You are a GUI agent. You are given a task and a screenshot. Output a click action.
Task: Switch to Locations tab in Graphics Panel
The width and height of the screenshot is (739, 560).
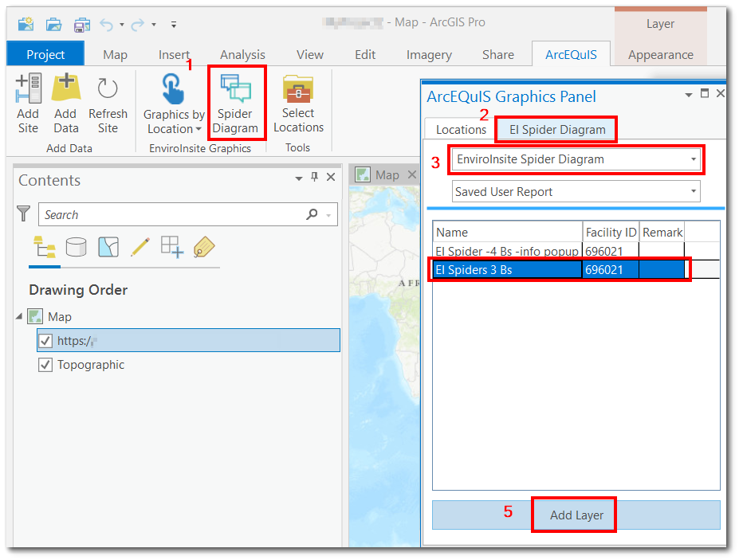[x=461, y=130]
